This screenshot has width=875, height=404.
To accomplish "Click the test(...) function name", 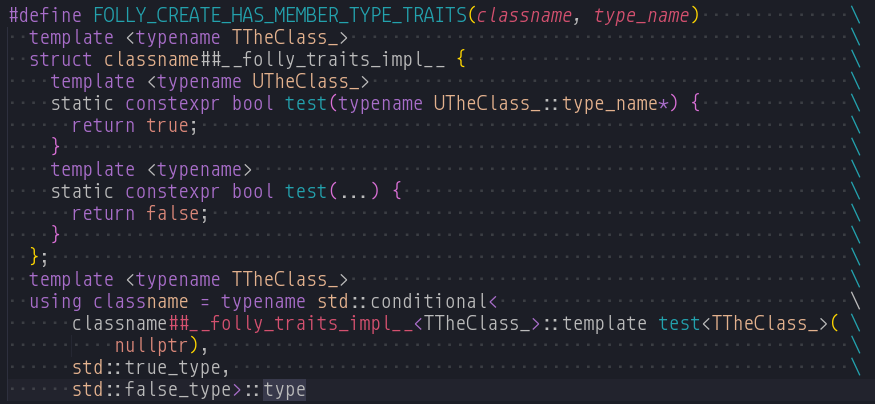I will [x=306, y=191].
